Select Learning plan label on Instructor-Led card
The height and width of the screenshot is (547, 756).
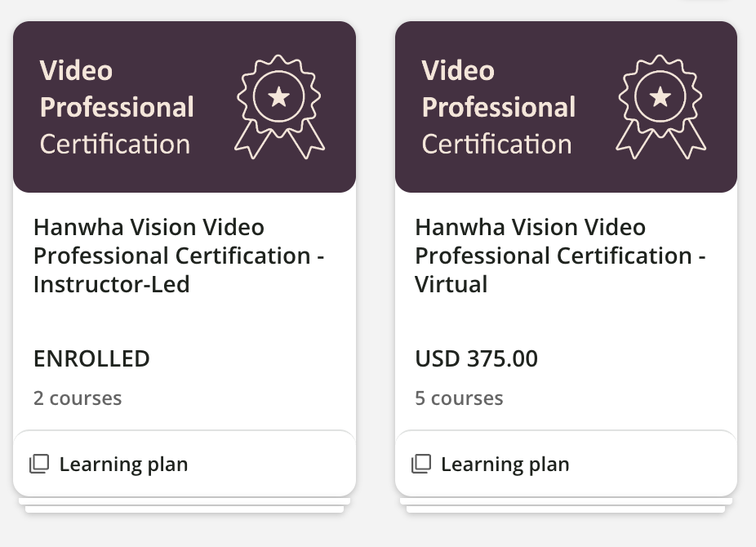point(123,465)
